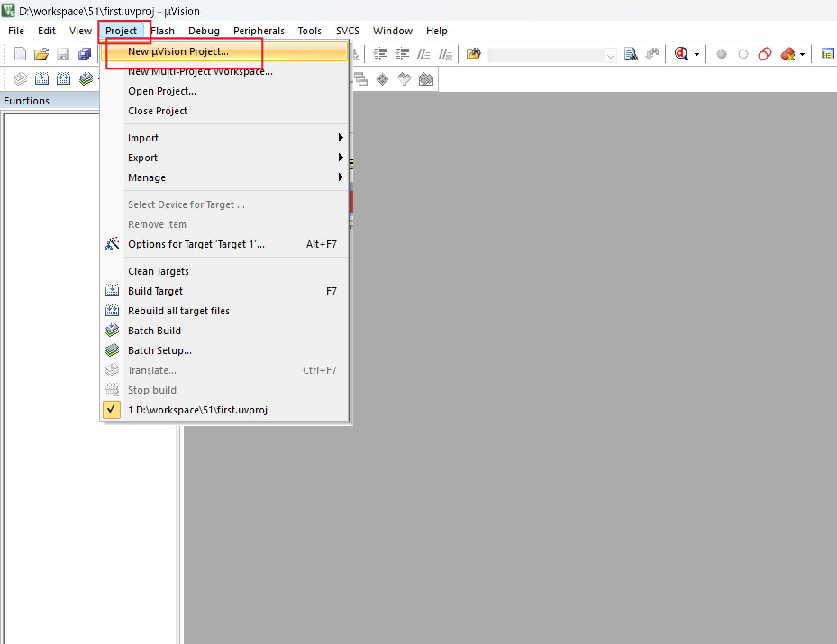The height and width of the screenshot is (644, 837).
Task: Expand the Manage submenu arrow
Action: 341,177
